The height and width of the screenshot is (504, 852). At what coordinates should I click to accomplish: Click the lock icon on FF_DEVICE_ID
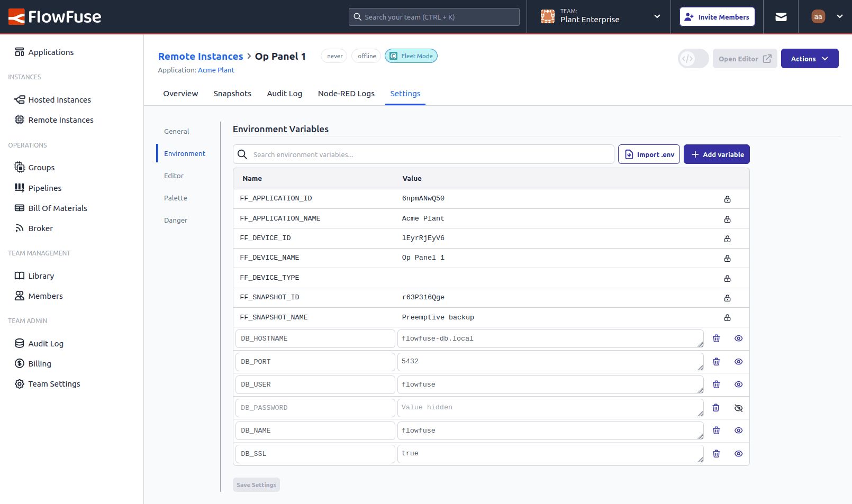pos(727,238)
